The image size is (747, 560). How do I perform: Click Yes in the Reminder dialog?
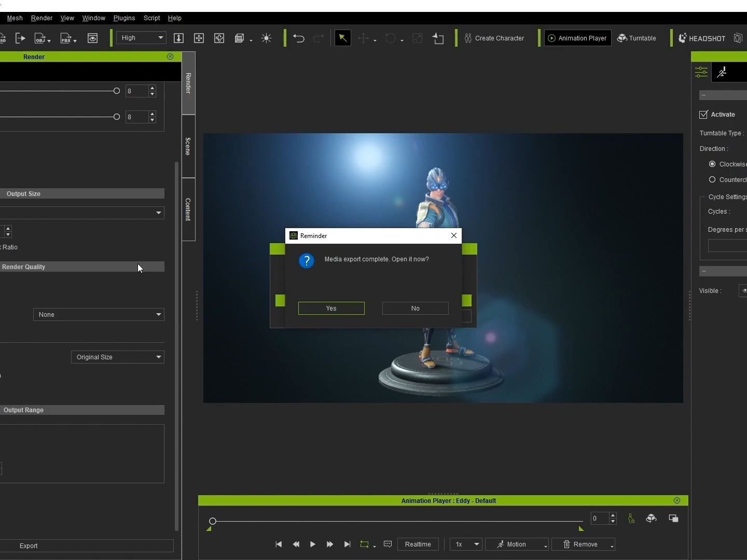331,309
